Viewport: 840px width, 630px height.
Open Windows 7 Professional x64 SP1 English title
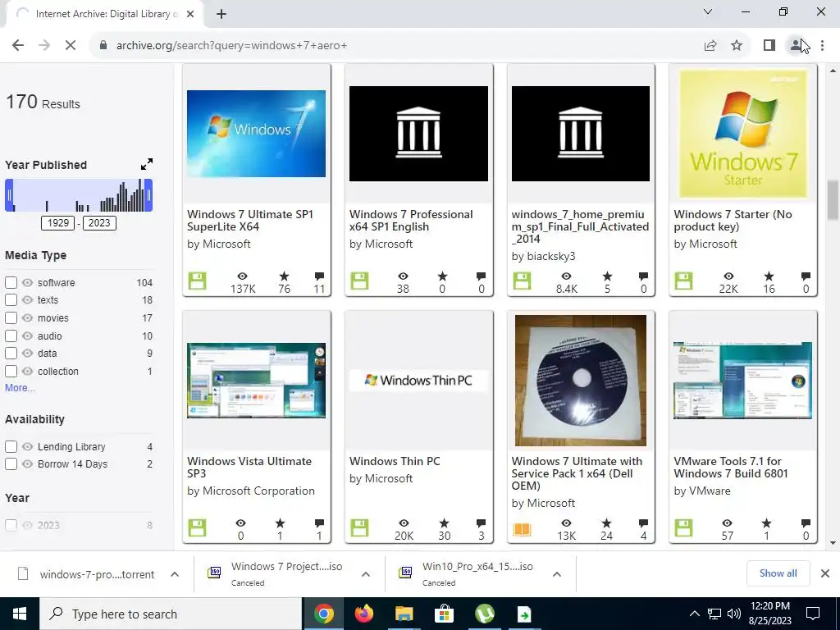pyautogui.click(x=411, y=220)
